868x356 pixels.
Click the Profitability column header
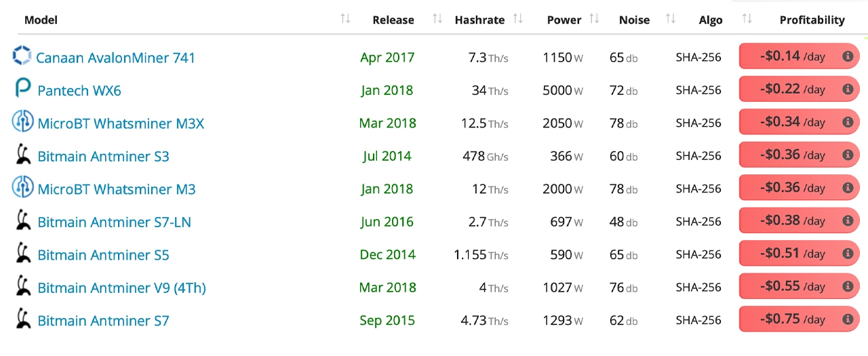(812, 20)
